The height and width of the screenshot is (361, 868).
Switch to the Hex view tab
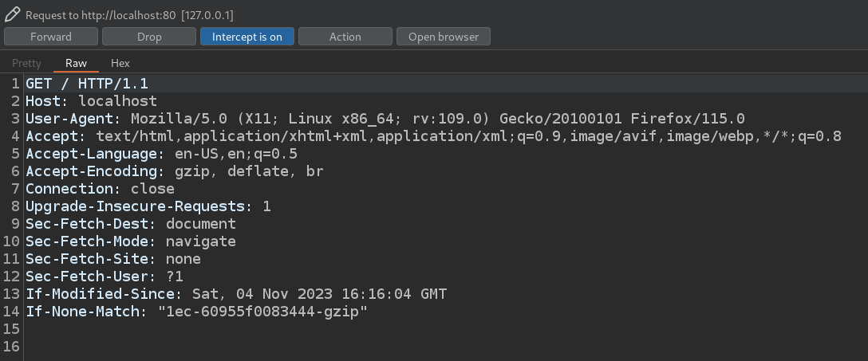pos(120,63)
